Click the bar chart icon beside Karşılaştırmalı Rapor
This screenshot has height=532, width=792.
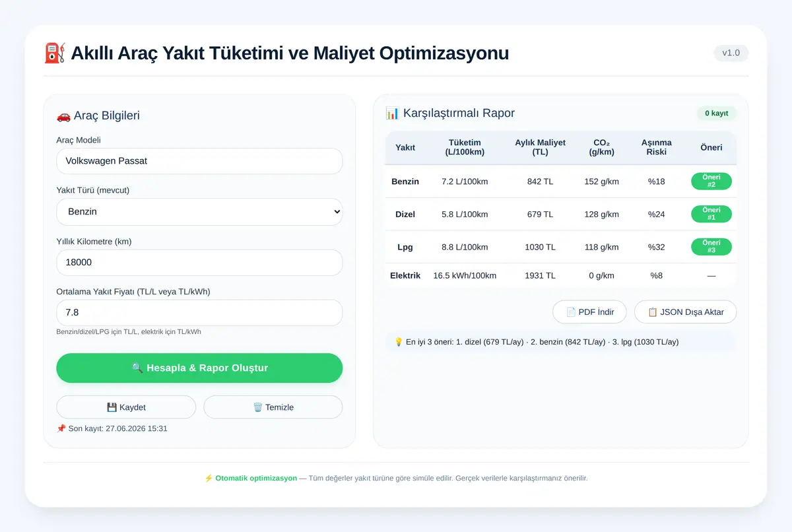click(393, 113)
